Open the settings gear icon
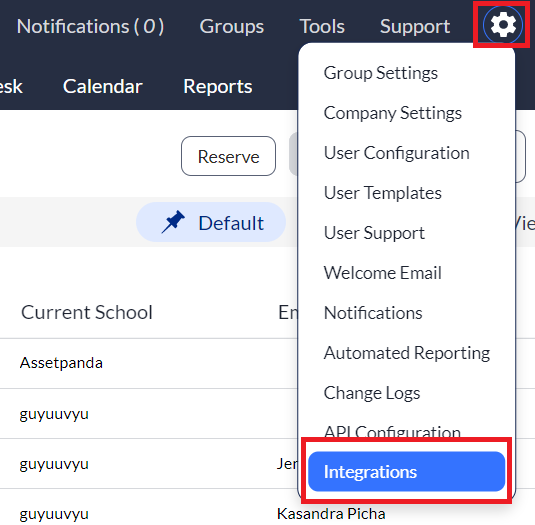Viewport: 535px width, 525px height. [x=502, y=25]
